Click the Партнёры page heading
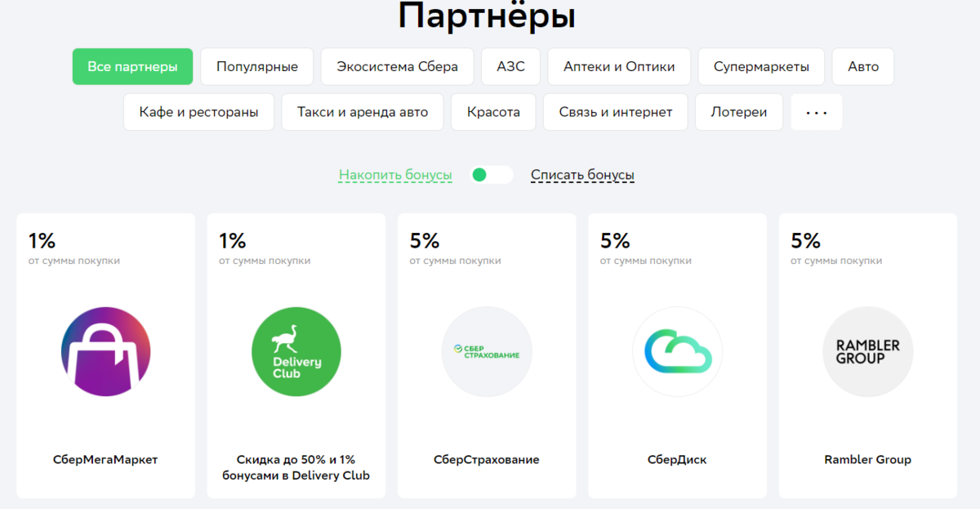 click(x=487, y=15)
